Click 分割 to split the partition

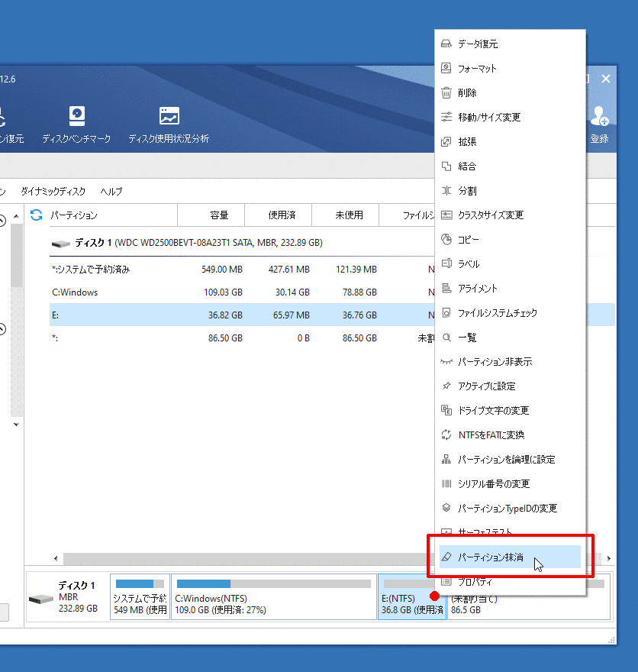(x=467, y=191)
